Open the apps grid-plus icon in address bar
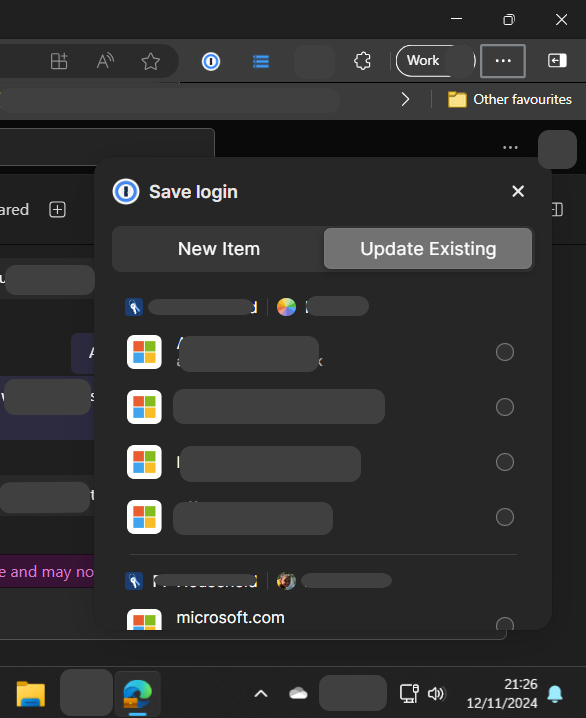 click(59, 61)
